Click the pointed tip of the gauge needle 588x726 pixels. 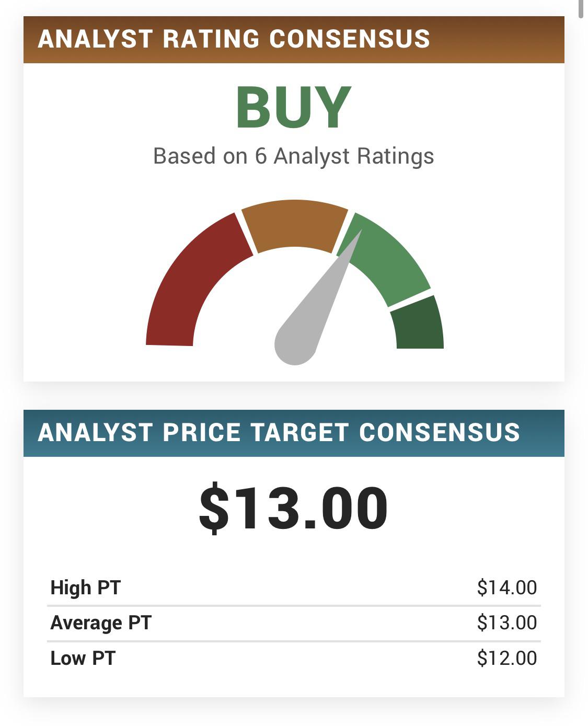tap(359, 234)
